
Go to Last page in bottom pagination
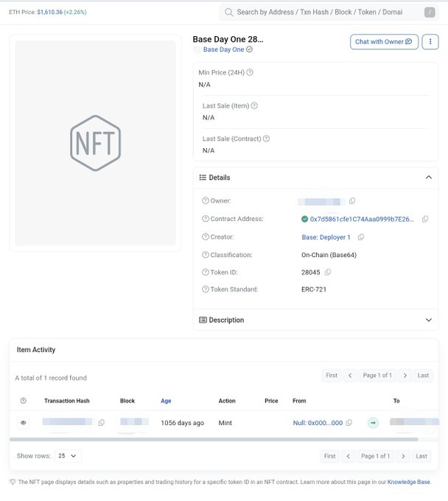(421, 456)
